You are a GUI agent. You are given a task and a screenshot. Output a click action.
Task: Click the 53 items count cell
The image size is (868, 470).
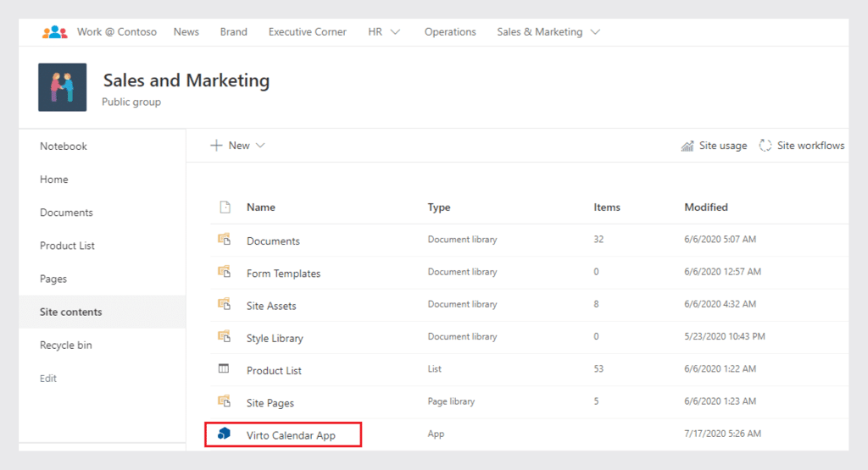tap(598, 369)
